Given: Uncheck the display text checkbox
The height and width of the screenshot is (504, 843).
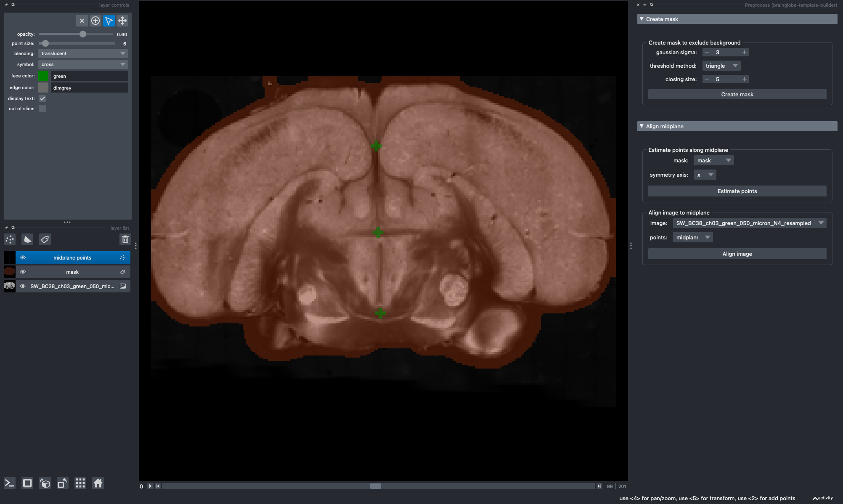Looking at the screenshot, I should pyautogui.click(x=42, y=98).
